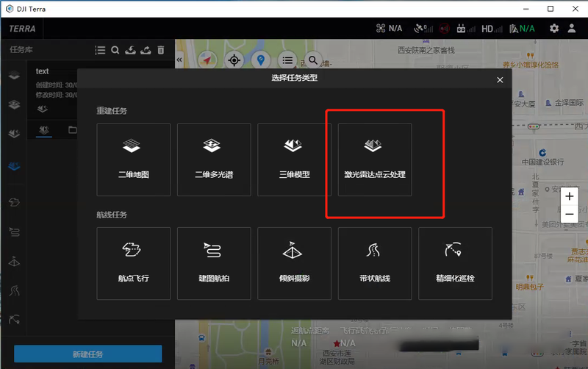The height and width of the screenshot is (369, 588).
Task: Filter sidebar by multispectral task icon
Action: click(x=14, y=104)
